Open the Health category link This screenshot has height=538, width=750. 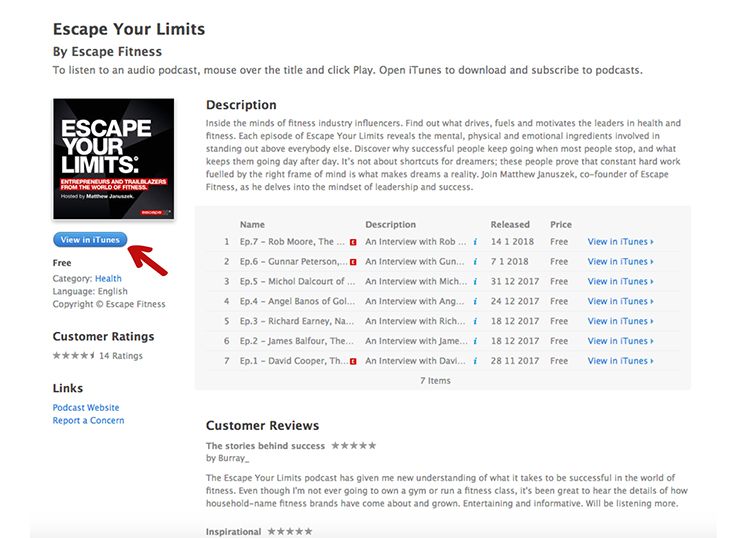coord(108,279)
